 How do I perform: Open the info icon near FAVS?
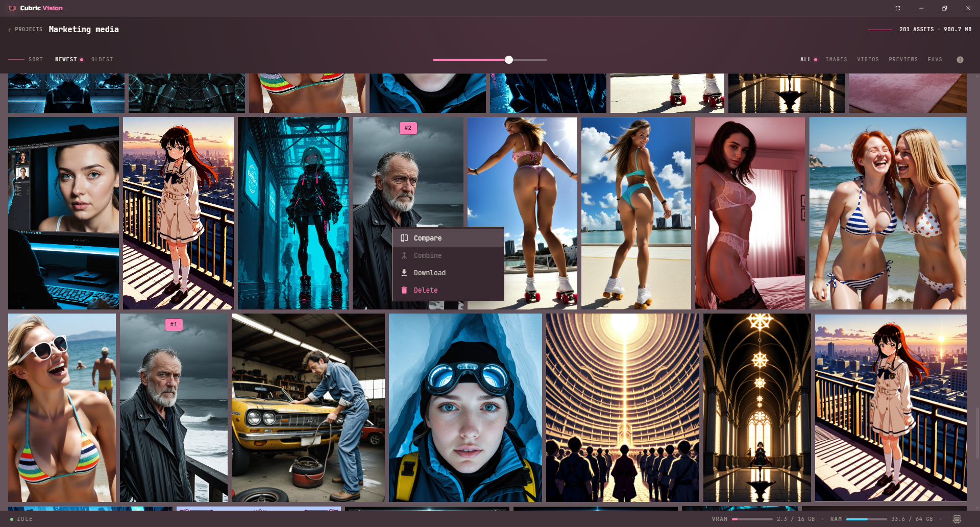coord(960,60)
